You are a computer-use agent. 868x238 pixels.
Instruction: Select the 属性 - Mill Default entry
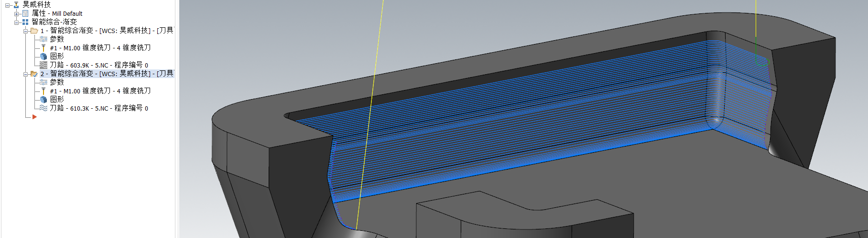coord(57,13)
